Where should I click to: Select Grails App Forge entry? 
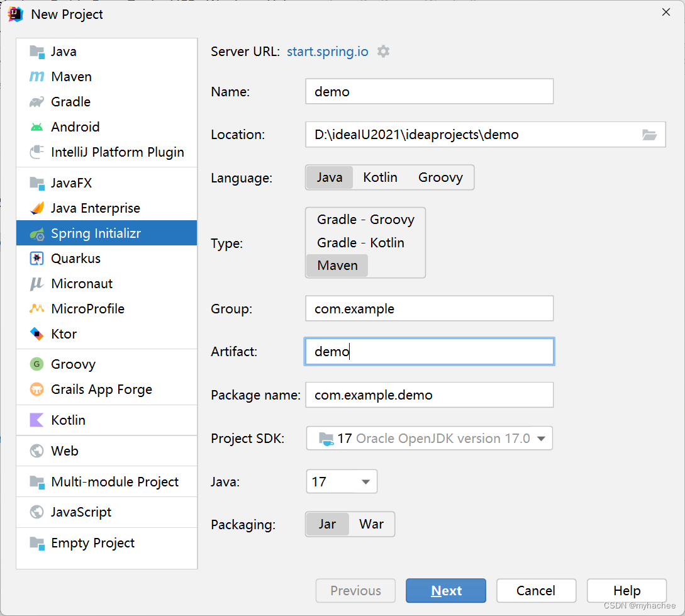point(106,389)
